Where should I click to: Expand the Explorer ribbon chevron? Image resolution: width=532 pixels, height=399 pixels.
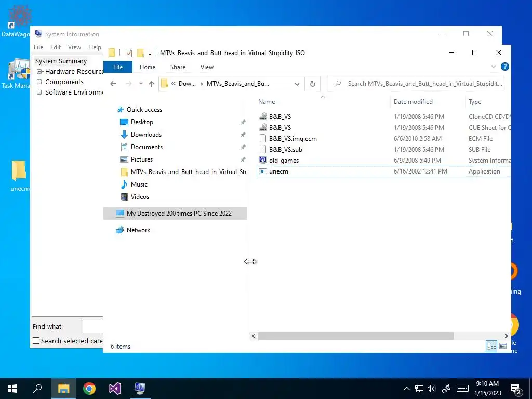(494, 67)
